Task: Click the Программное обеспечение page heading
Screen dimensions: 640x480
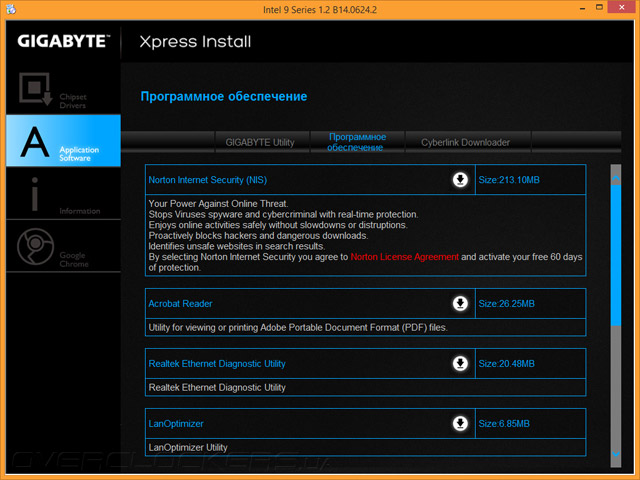Action: 224,96
